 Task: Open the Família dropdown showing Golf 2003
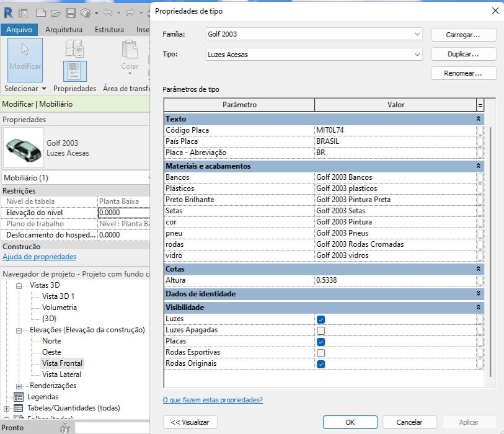(314, 34)
